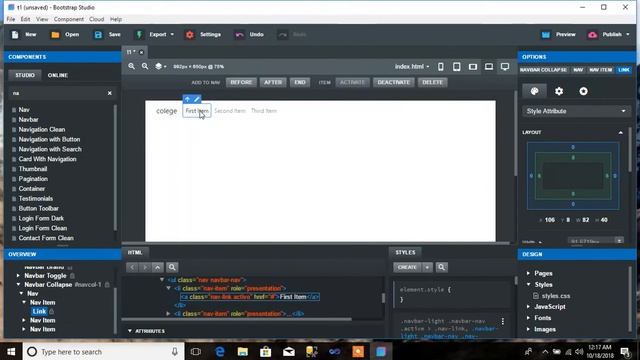
Task: Switch canvas to desktop monitor size
Action: coord(505,67)
